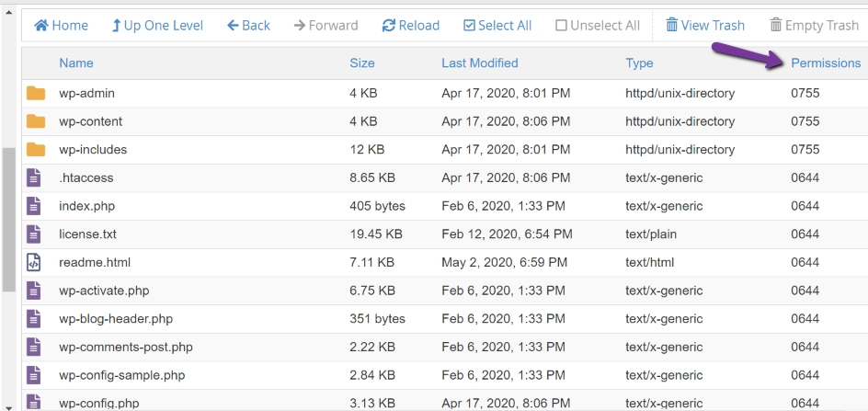Sort by Last Modified column header
Viewport: 868px width, 411px height.
point(480,63)
